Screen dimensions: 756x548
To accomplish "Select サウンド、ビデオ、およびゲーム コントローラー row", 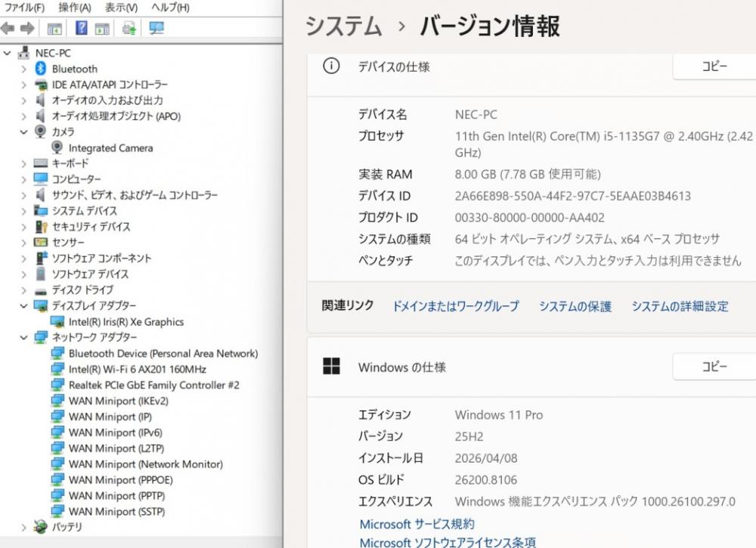I will [135, 195].
